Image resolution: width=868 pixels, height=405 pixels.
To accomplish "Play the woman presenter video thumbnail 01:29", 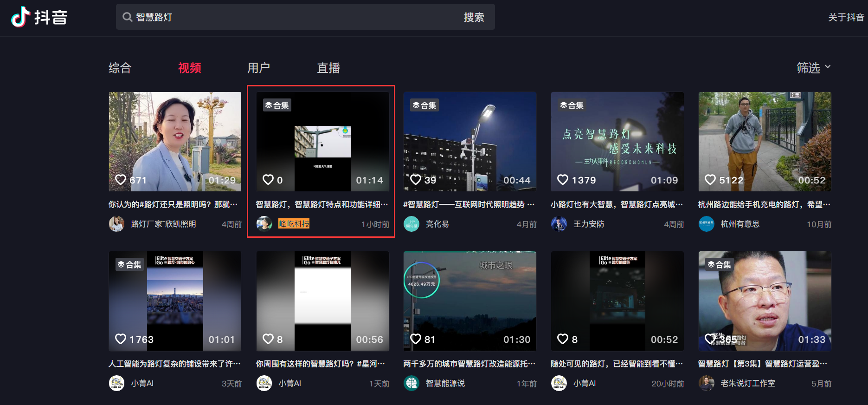I will tap(175, 141).
